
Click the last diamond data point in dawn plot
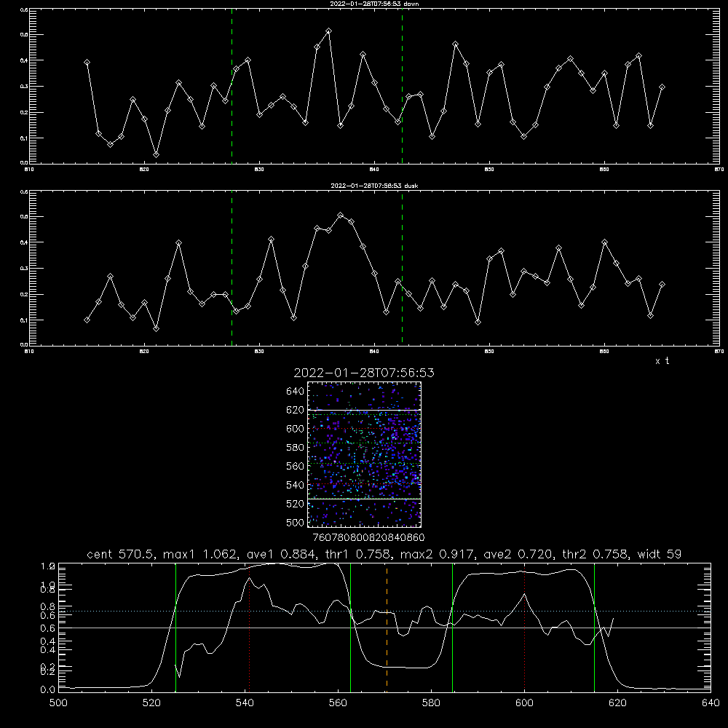[662, 87]
